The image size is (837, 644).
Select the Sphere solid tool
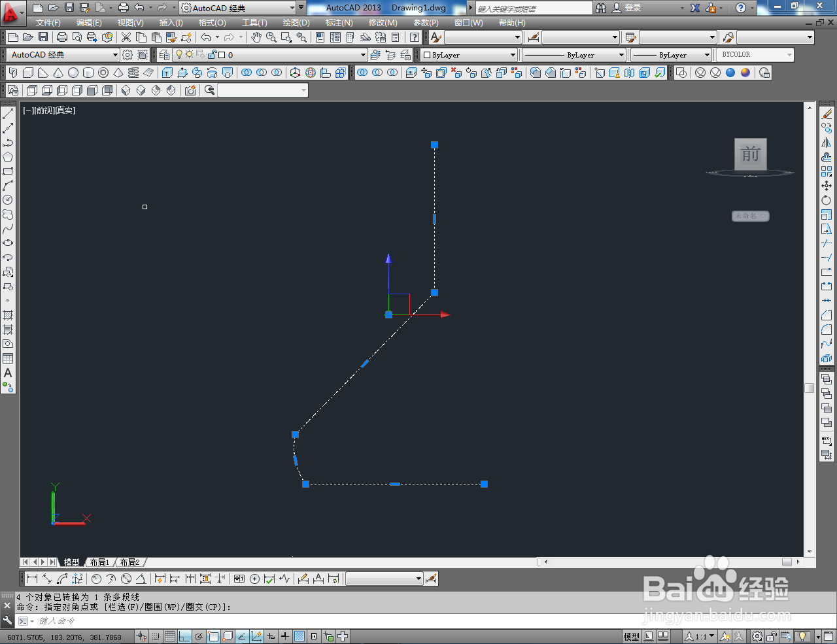point(73,73)
